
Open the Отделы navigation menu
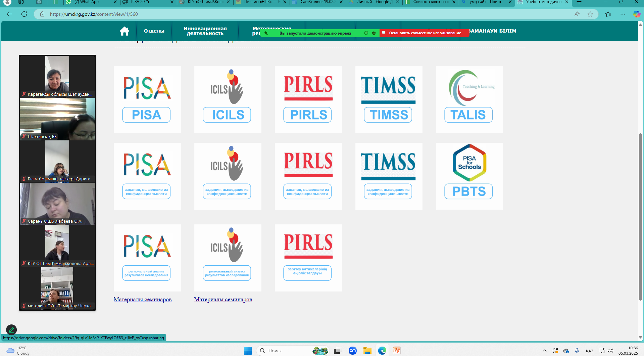(x=154, y=31)
